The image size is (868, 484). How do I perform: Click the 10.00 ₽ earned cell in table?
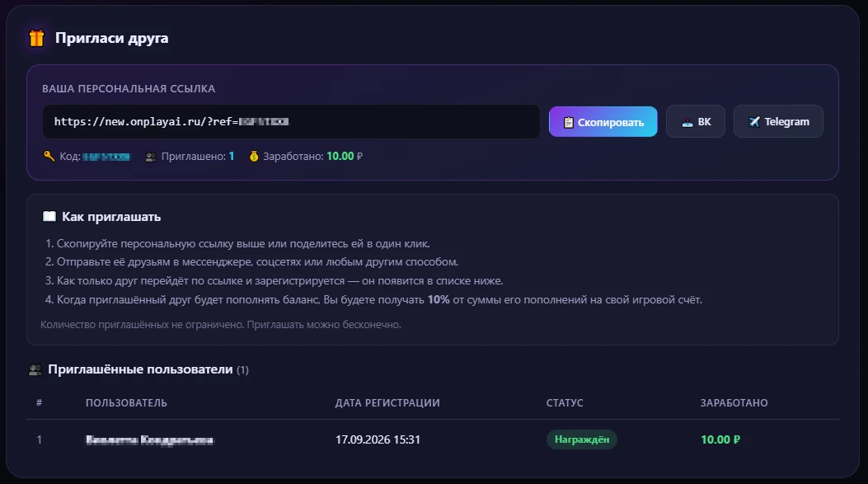point(720,439)
